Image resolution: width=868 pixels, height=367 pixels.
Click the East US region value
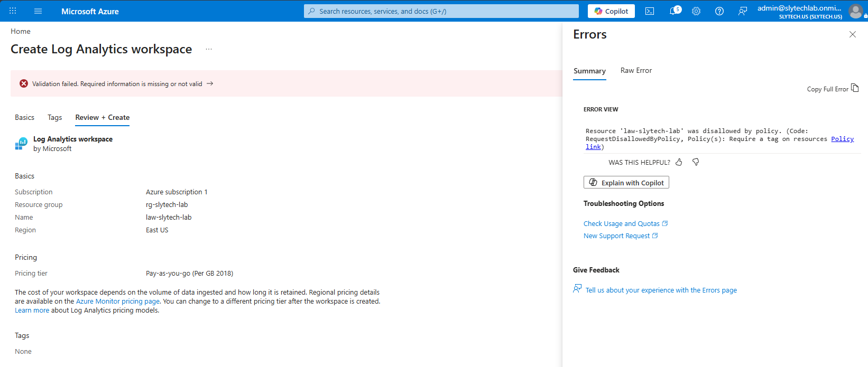[x=157, y=230]
